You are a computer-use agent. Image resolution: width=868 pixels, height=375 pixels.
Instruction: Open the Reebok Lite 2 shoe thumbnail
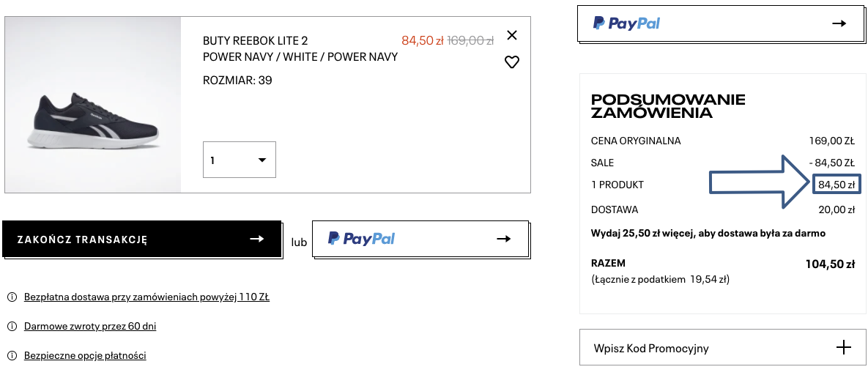click(93, 105)
